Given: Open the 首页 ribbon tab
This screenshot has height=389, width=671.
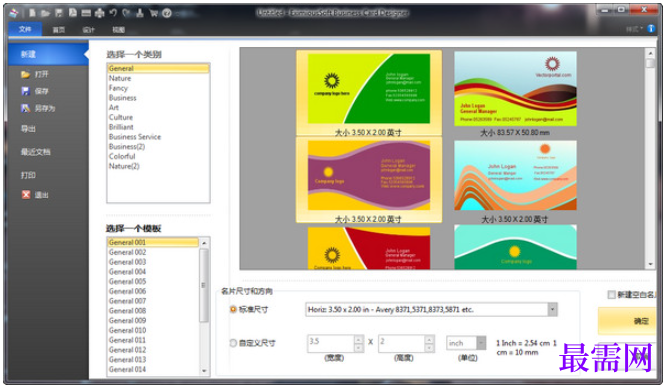Looking at the screenshot, I should 59,30.
